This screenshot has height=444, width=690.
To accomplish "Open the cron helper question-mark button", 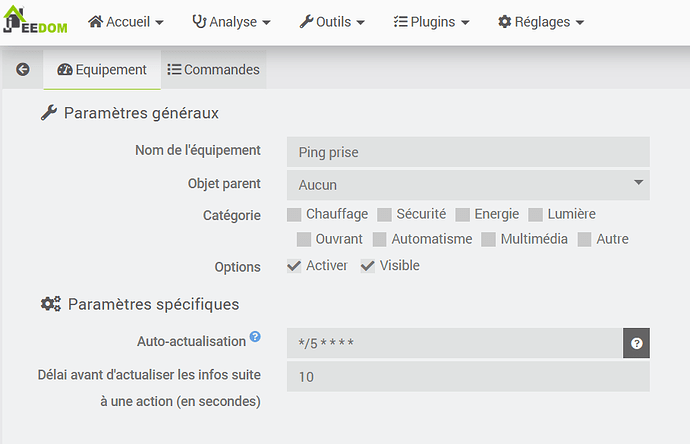I will [x=637, y=343].
